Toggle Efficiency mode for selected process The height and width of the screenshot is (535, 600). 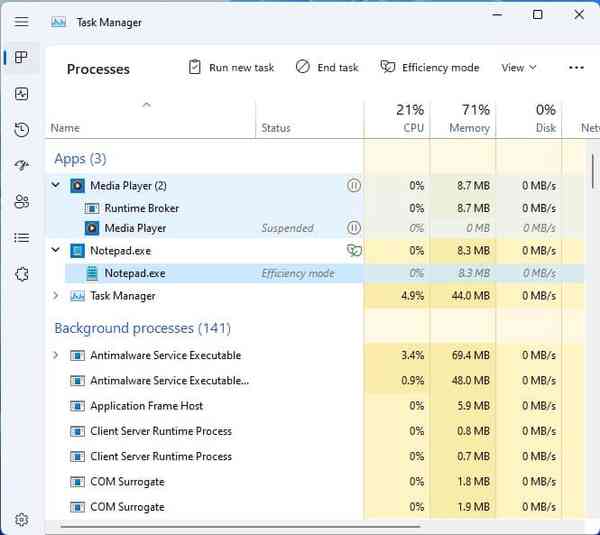pos(430,68)
